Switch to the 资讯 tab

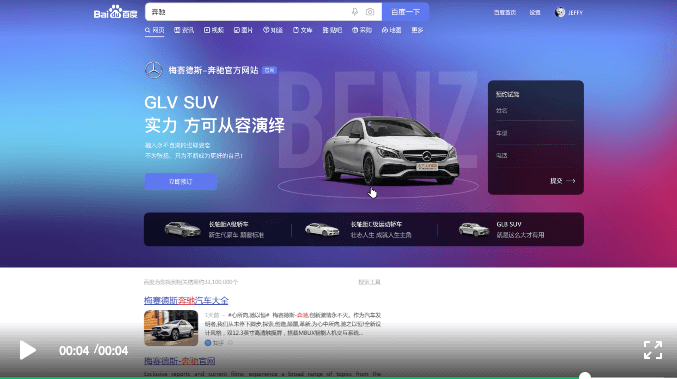(x=184, y=30)
